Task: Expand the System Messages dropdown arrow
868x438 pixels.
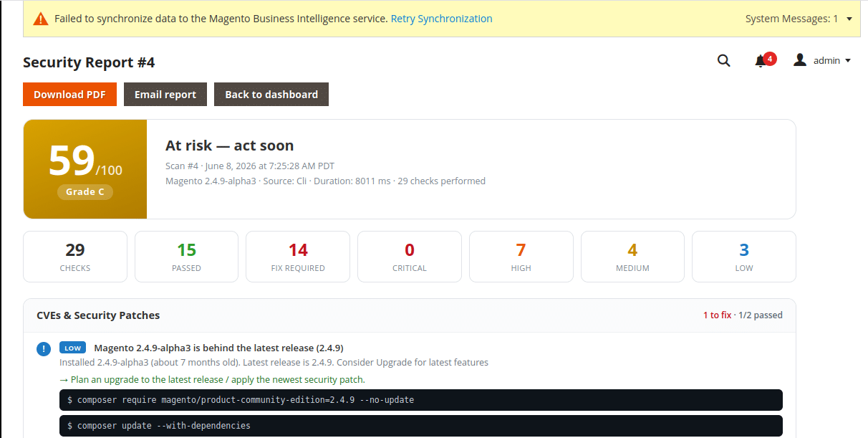Action: (x=849, y=19)
